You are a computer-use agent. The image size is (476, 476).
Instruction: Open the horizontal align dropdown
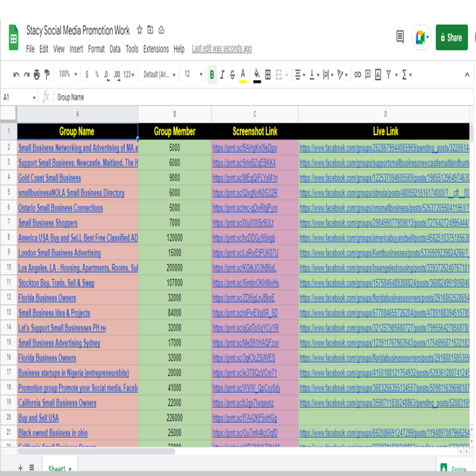click(300, 74)
